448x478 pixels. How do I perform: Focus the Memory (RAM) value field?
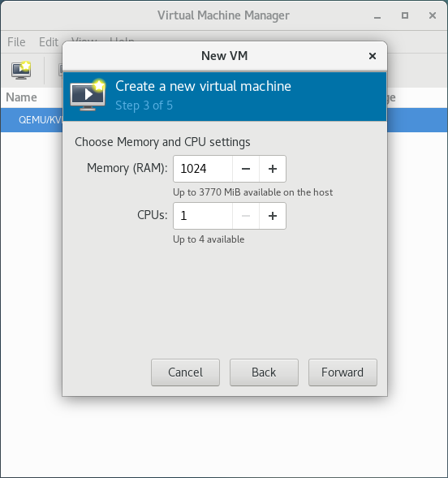pyautogui.click(x=203, y=169)
